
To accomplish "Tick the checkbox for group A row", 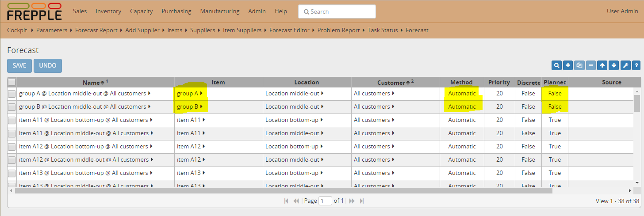I will coord(11,94).
